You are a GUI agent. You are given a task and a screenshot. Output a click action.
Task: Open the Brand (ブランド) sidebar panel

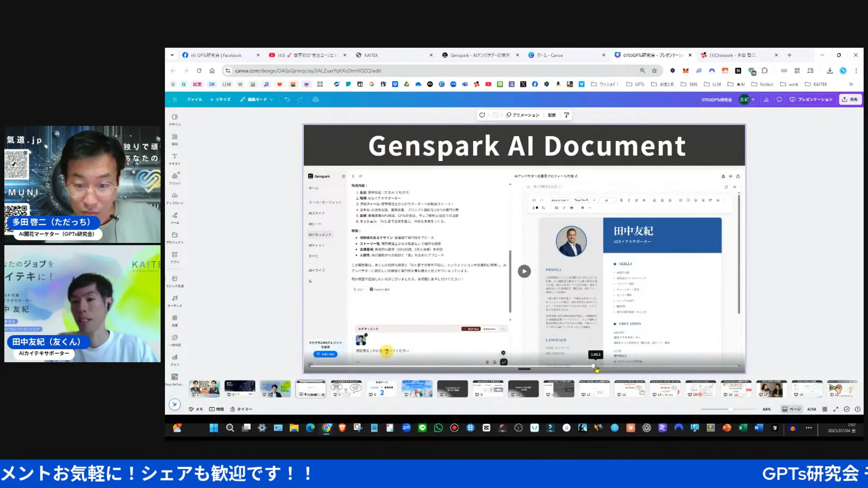coord(175,178)
